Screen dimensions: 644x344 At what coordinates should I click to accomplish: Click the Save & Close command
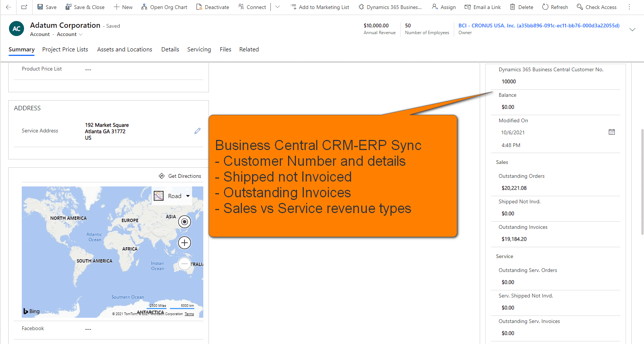85,7
